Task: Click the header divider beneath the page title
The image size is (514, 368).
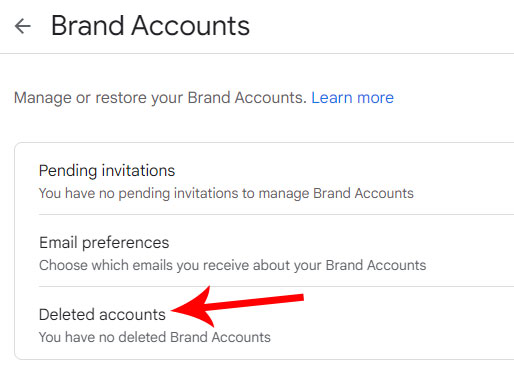Action: [257, 53]
